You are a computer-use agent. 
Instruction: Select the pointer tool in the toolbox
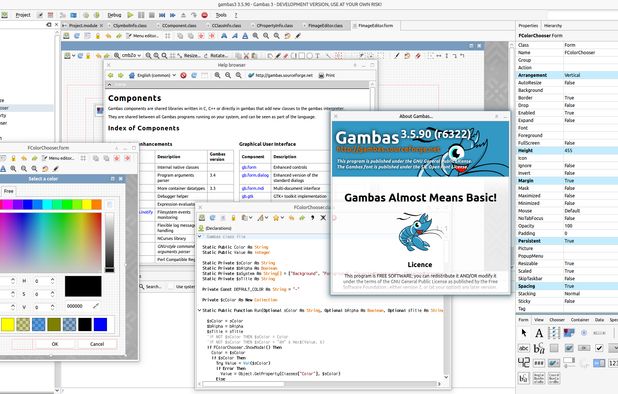(x=524, y=333)
